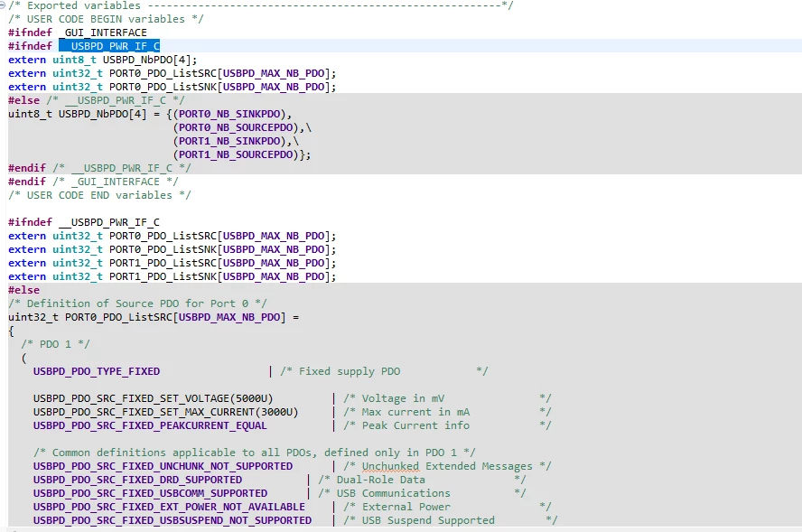Click USBPD_PDO_SRC_FIXED_USBSUSPEND_NOT_SUPPORTED constant

[173, 520]
